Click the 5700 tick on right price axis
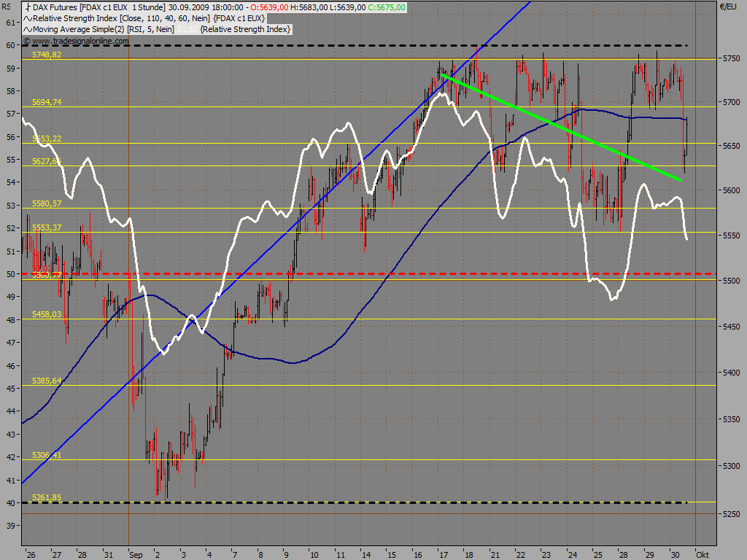This screenshot has width=747, height=560. 731,102
